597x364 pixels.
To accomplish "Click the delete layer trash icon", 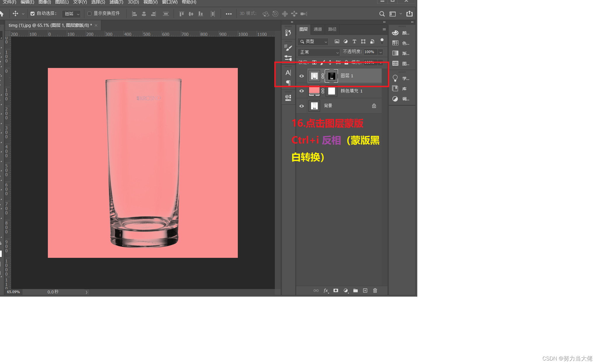I will pyautogui.click(x=375, y=290).
